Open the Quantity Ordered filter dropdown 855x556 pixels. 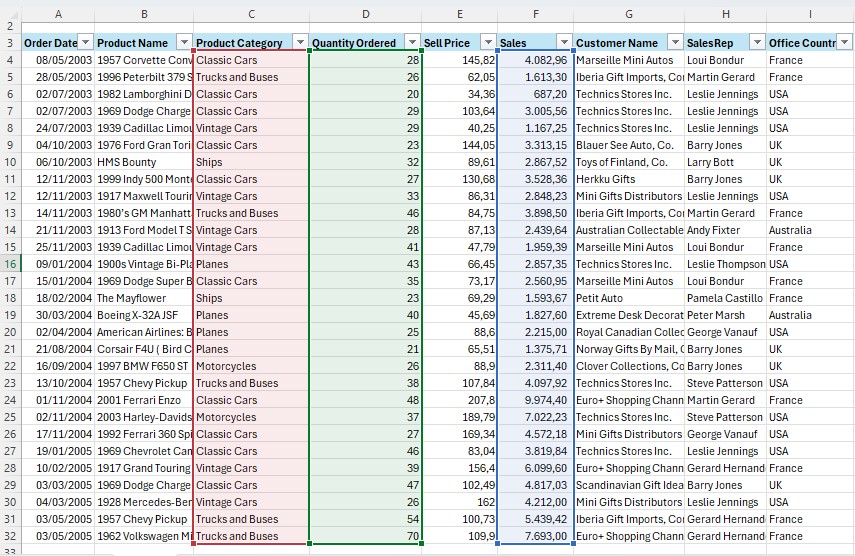tap(412, 43)
